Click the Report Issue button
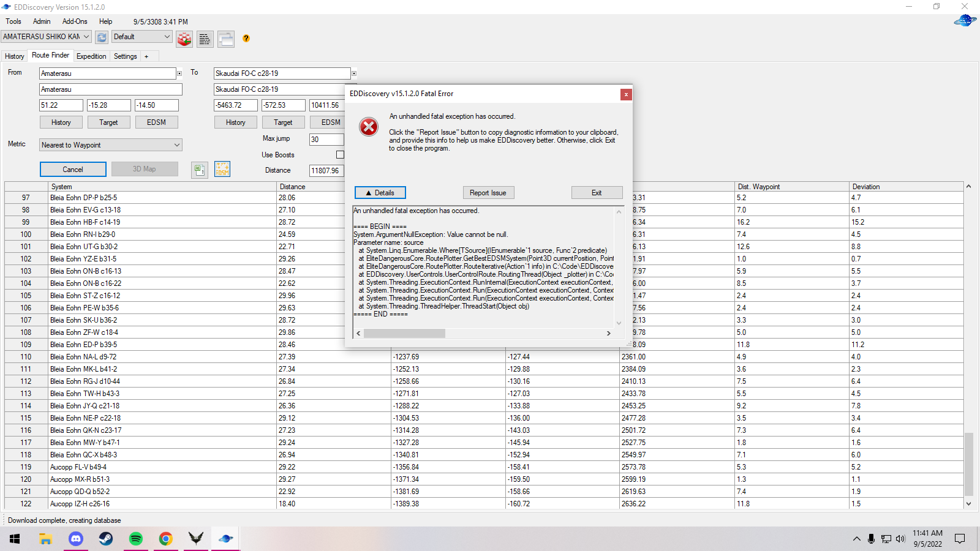The width and height of the screenshot is (980, 551). (x=488, y=192)
